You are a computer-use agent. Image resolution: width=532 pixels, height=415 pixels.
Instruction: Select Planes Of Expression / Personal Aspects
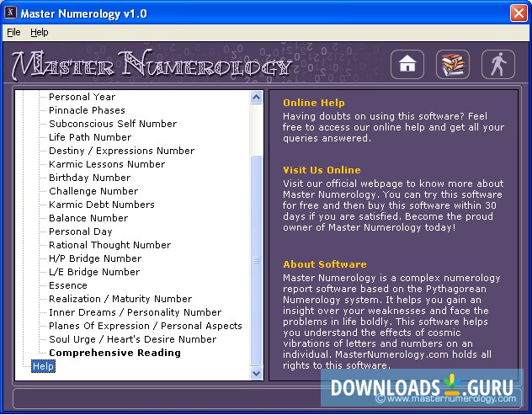tap(146, 326)
